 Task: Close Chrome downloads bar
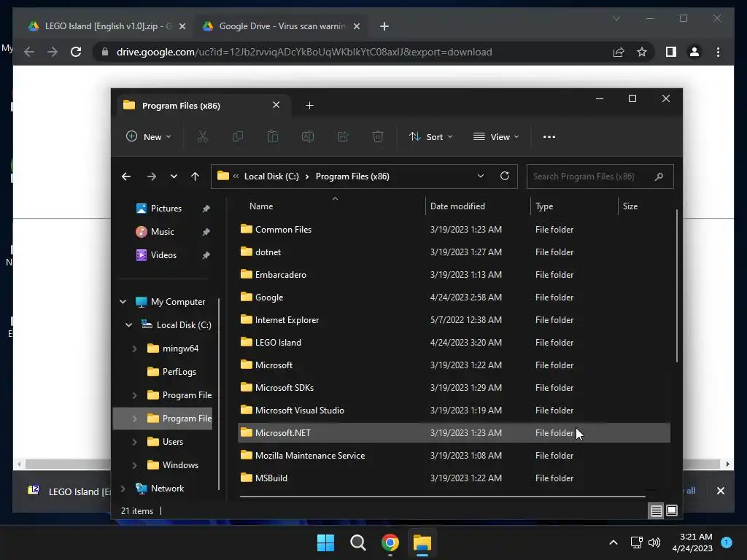[720, 491]
